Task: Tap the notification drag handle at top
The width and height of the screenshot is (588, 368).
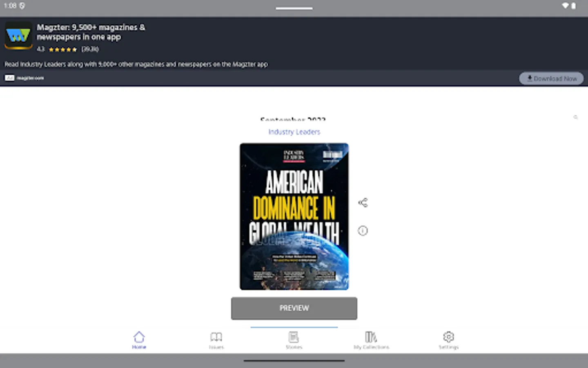Action: [294, 8]
